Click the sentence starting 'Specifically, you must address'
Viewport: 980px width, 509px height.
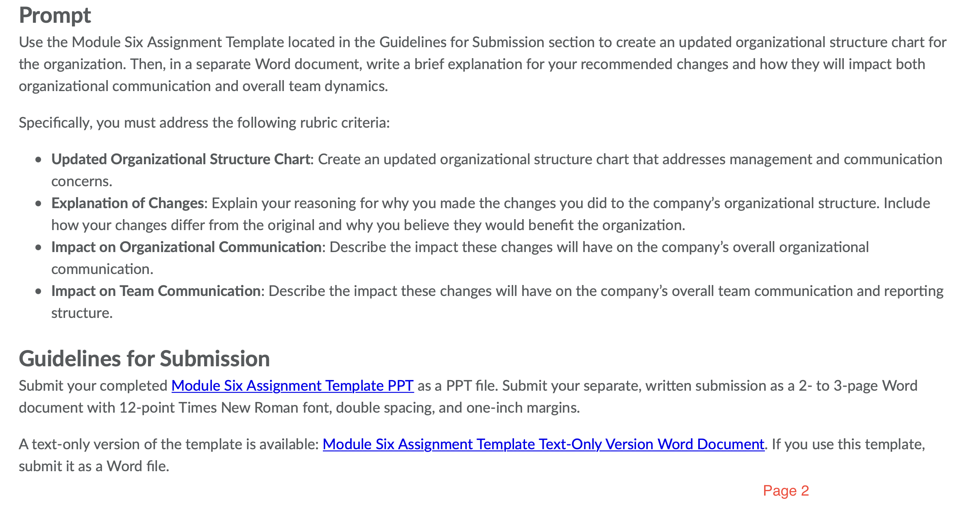click(204, 123)
